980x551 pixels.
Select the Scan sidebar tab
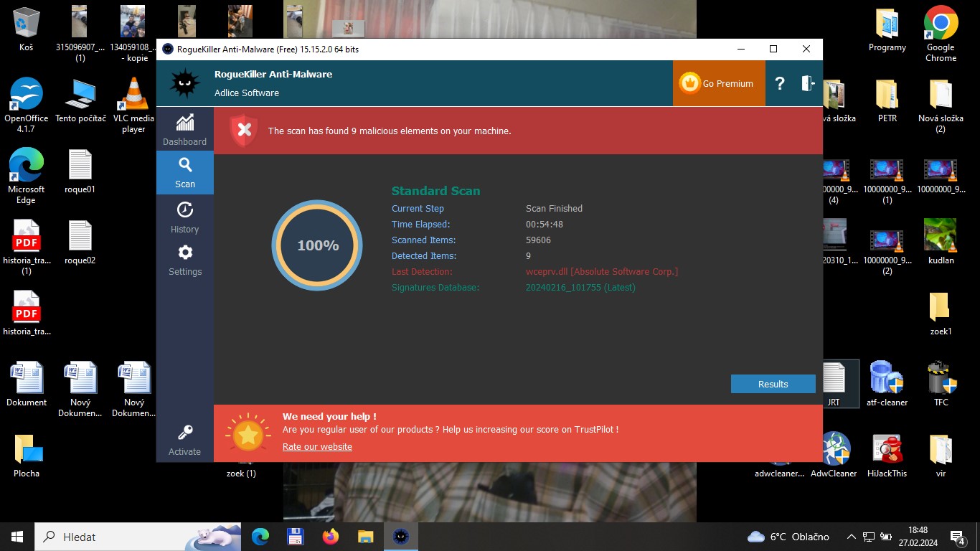pos(184,173)
